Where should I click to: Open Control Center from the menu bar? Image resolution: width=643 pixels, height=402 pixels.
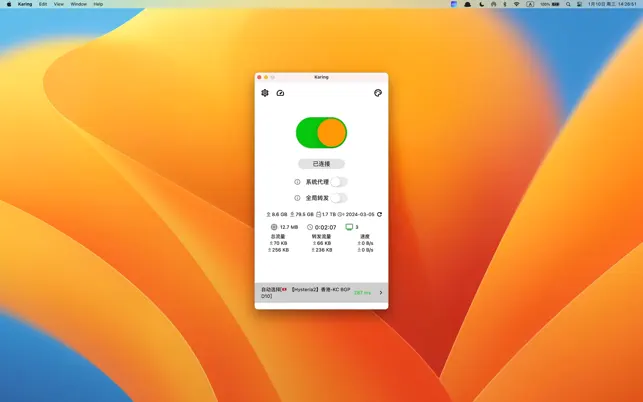[579, 4]
